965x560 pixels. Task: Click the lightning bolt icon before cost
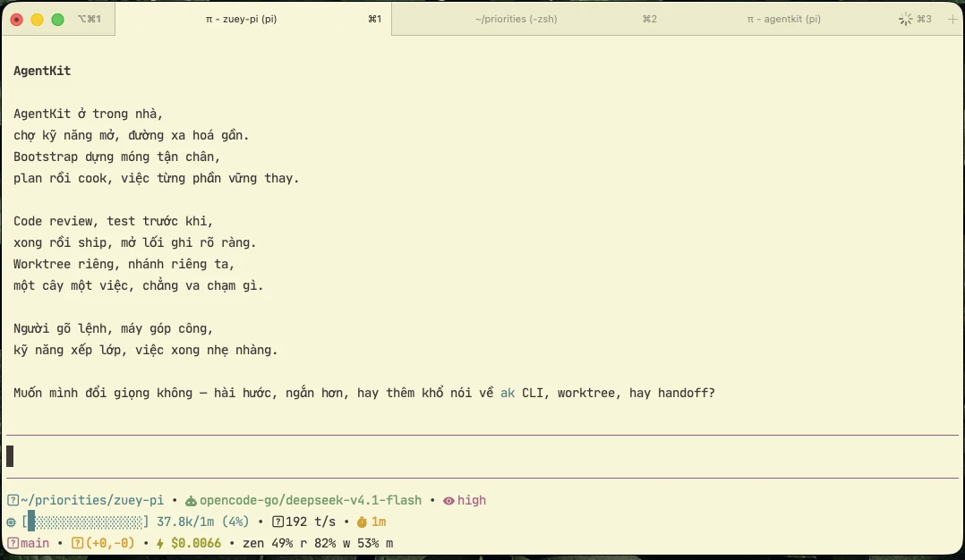click(160, 543)
